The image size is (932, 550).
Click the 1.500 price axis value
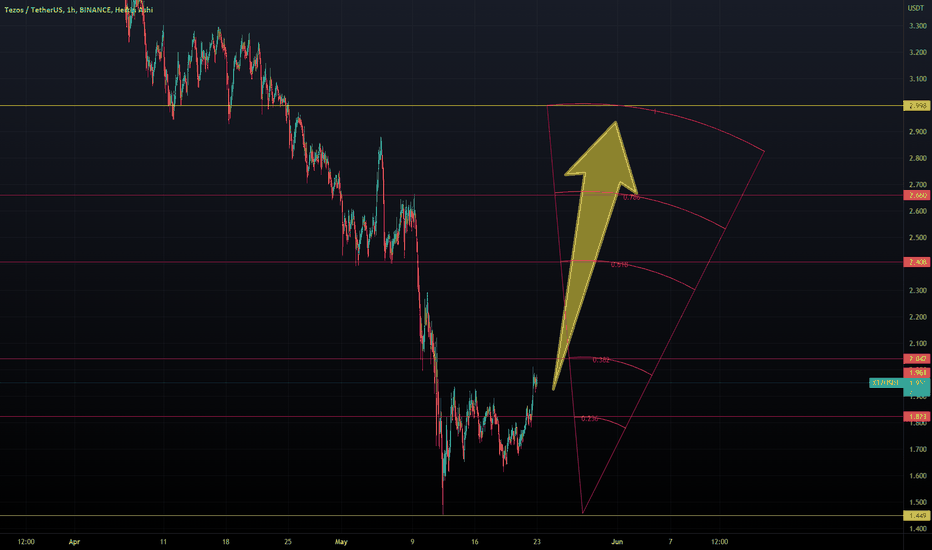pyautogui.click(x=918, y=502)
